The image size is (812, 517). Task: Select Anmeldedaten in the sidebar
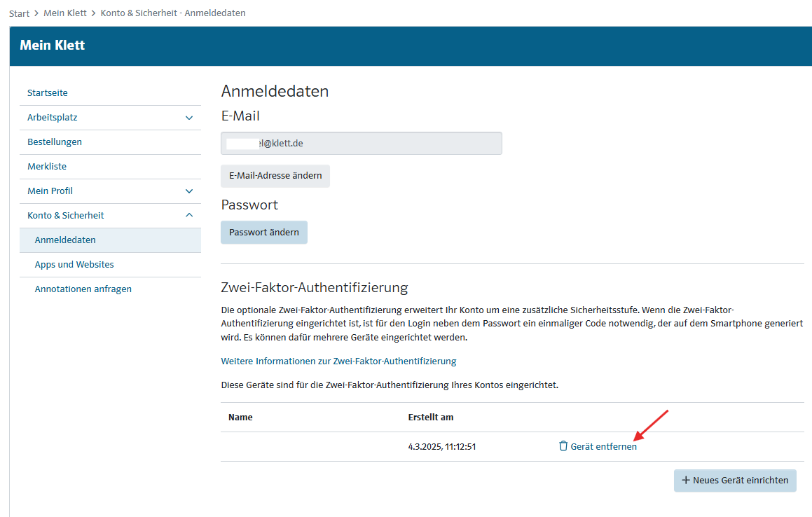(x=110, y=240)
